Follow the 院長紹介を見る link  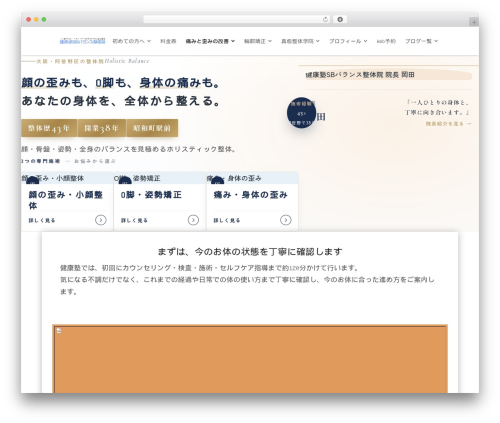(x=448, y=124)
